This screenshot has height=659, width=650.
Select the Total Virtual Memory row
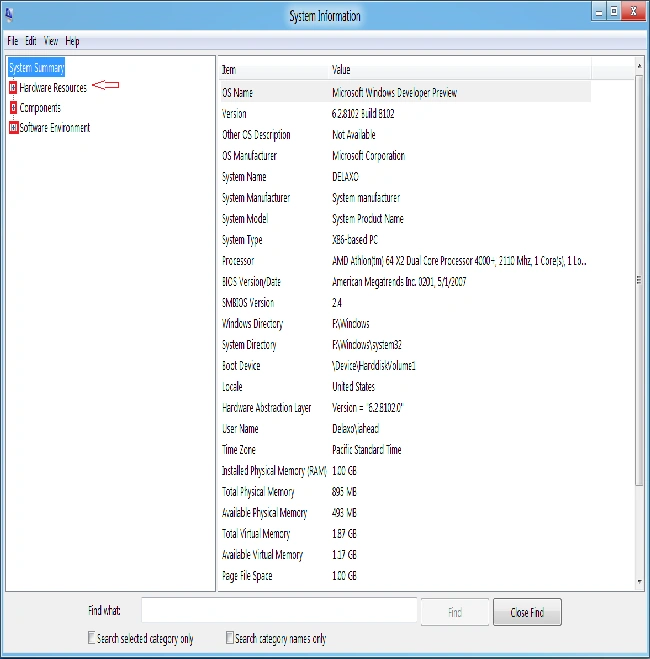[x=405, y=534]
